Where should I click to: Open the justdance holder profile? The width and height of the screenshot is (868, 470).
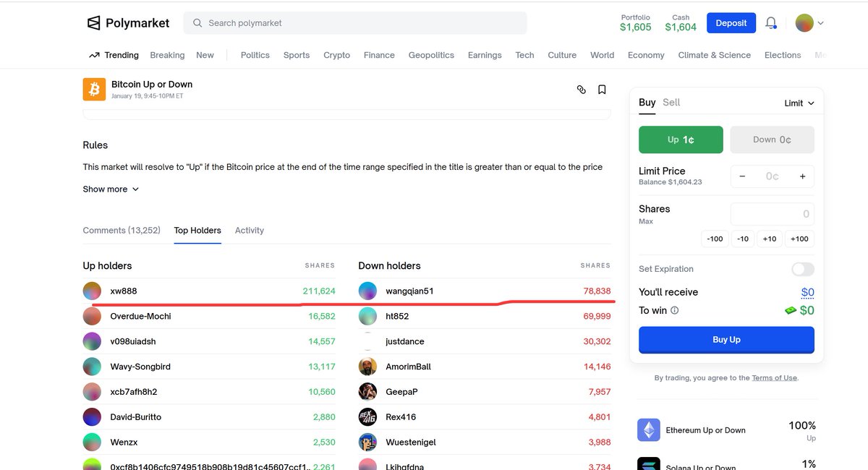point(405,341)
